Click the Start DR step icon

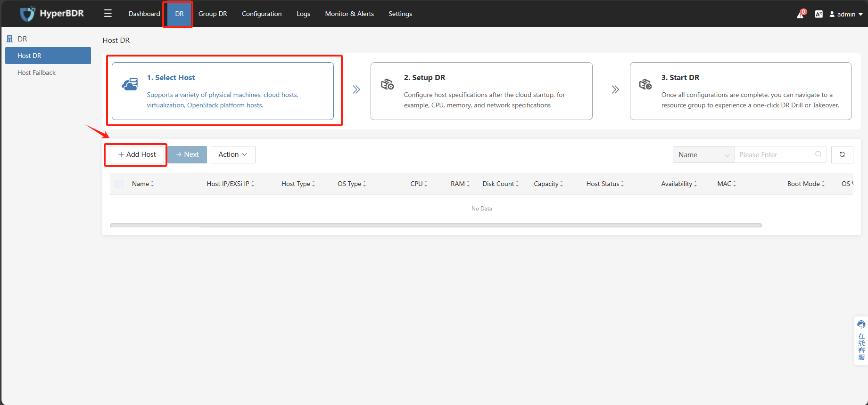(x=645, y=84)
